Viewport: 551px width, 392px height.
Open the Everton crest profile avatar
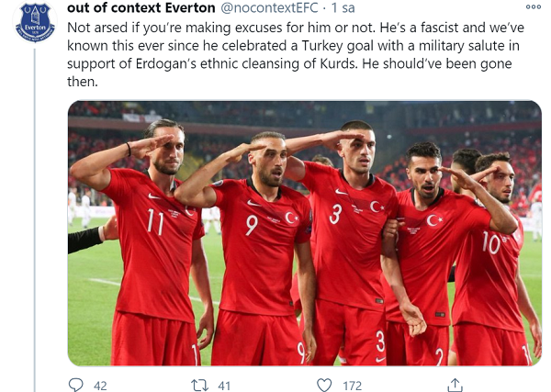pyautogui.click(x=35, y=22)
